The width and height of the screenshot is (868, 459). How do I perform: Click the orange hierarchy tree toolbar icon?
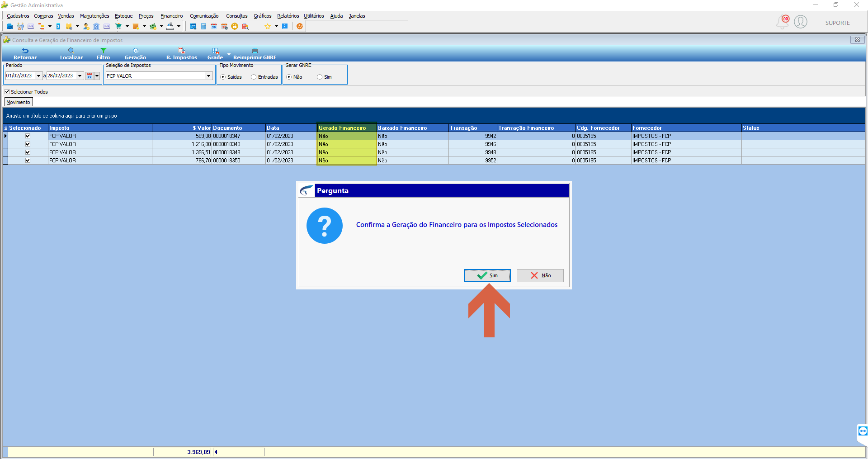coord(41,27)
